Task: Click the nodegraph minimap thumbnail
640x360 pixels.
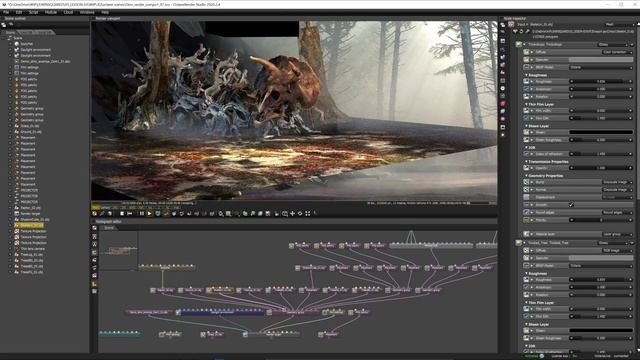Action: pyautogui.click(x=119, y=250)
